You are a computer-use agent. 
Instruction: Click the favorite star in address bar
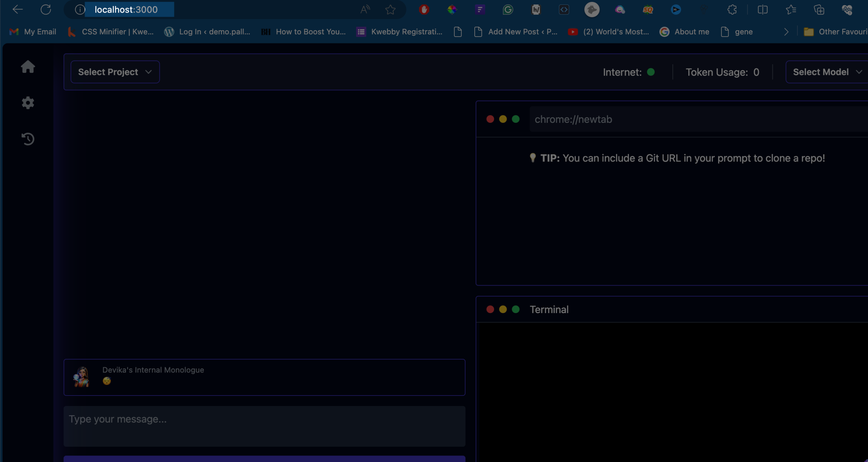[x=390, y=9]
